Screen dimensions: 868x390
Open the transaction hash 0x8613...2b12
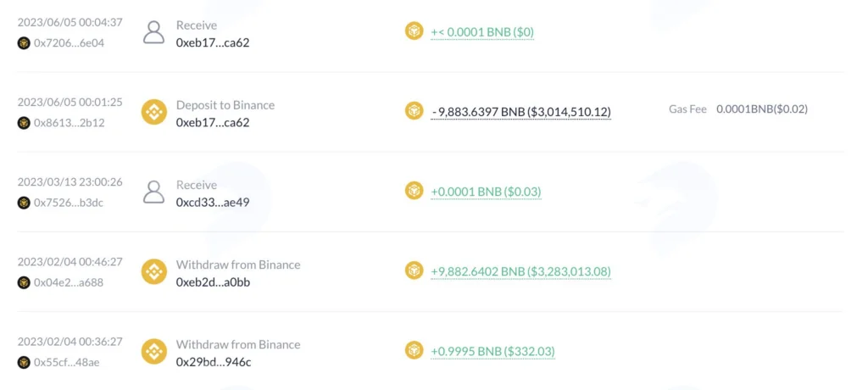pos(69,123)
